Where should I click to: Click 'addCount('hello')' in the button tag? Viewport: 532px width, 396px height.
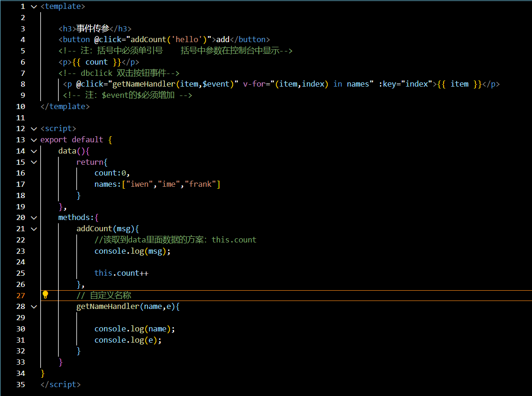169,40
